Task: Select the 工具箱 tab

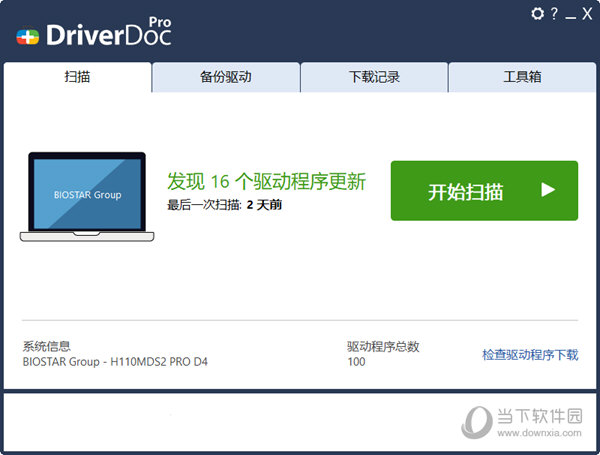Action: click(522, 77)
